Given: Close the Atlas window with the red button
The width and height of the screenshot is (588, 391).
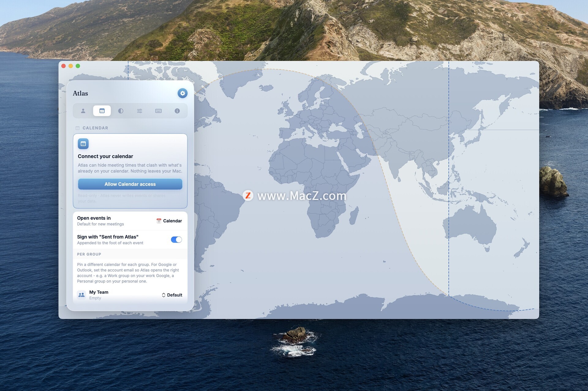Looking at the screenshot, I should click(x=64, y=66).
